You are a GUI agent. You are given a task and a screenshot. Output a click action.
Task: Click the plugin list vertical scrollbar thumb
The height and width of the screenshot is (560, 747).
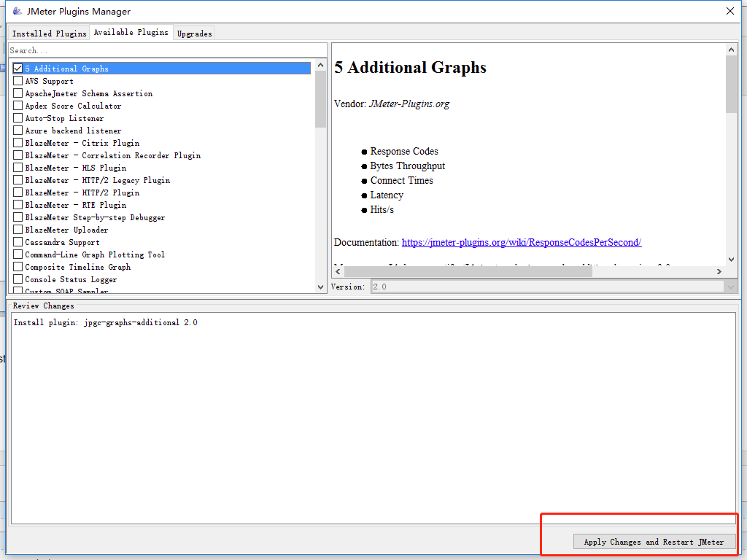(320, 99)
